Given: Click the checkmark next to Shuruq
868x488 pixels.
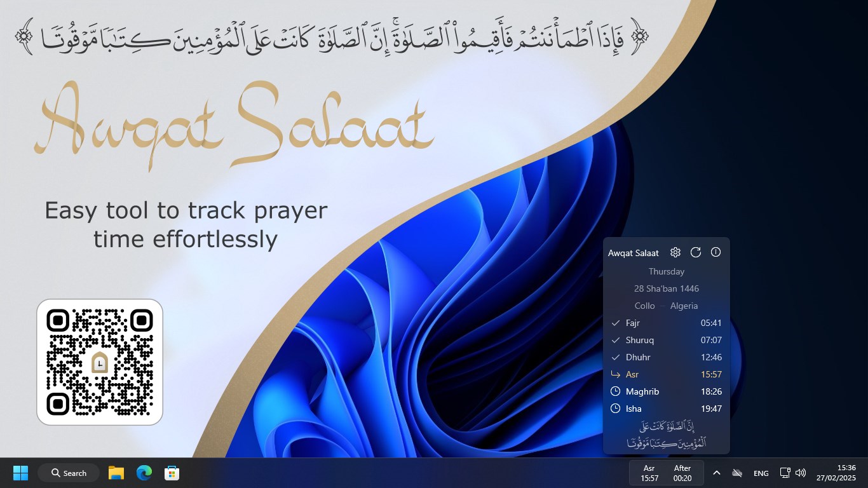Looking at the screenshot, I should point(615,340).
